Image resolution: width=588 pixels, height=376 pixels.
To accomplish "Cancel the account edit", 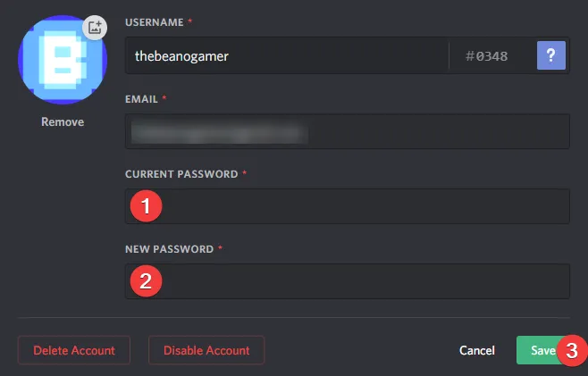I will (477, 351).
